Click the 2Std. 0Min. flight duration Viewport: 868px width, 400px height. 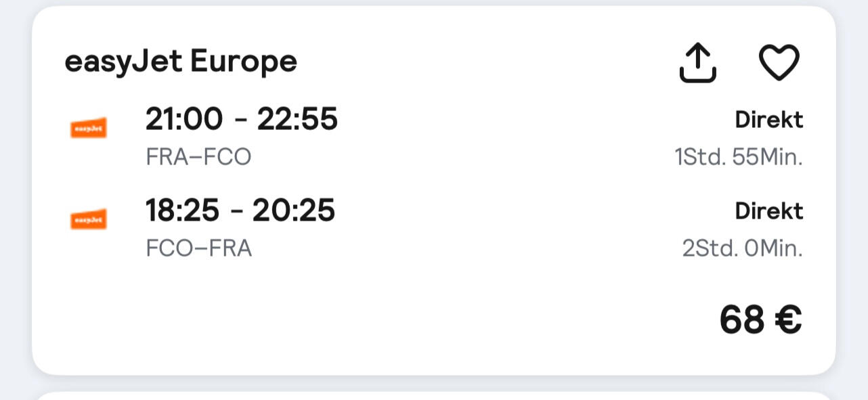742,248
